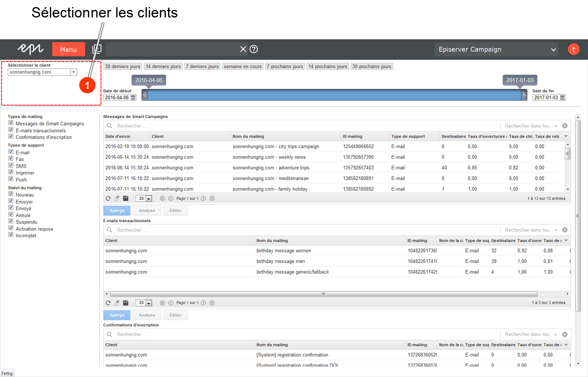Toggle 'Confirmations d'inscription' checkbox
The image size is (588, 377).
click(11, 137)
